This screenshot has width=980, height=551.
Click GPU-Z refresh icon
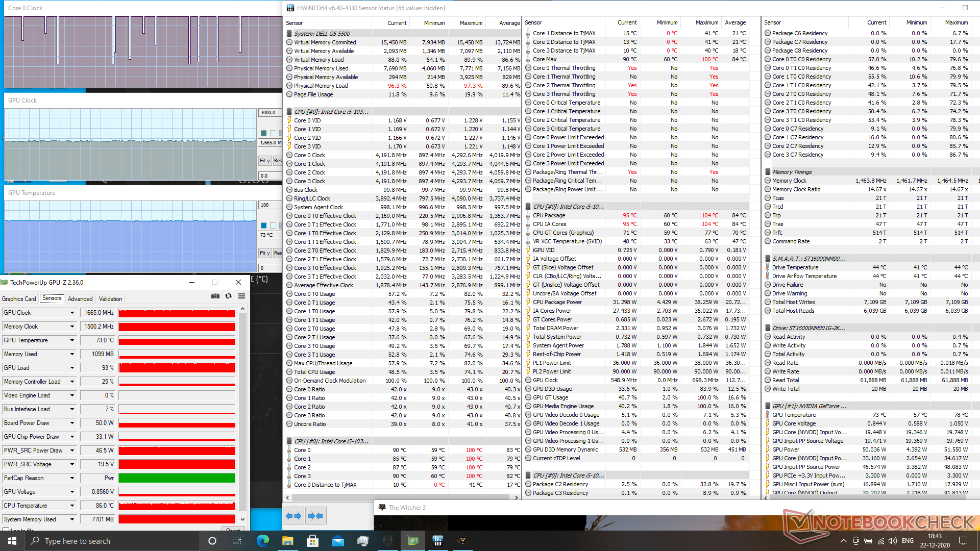(x=228, y=296)
